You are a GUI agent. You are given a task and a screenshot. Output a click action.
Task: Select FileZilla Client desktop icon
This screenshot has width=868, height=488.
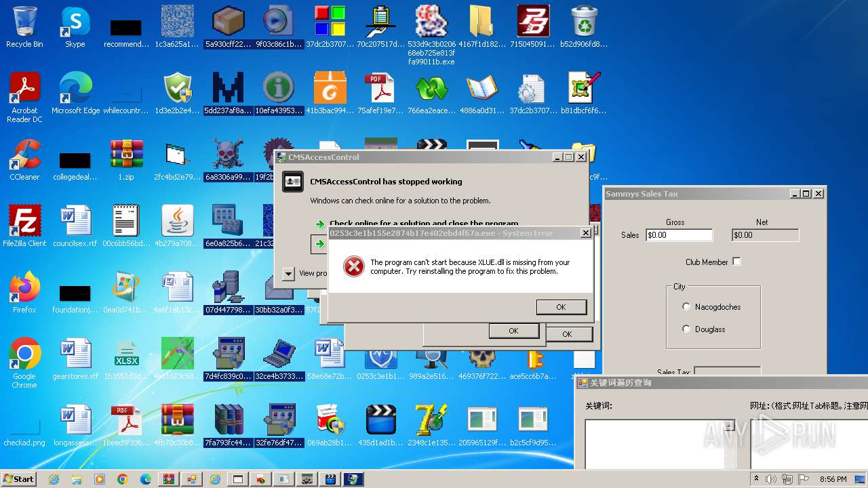(24, 226)
